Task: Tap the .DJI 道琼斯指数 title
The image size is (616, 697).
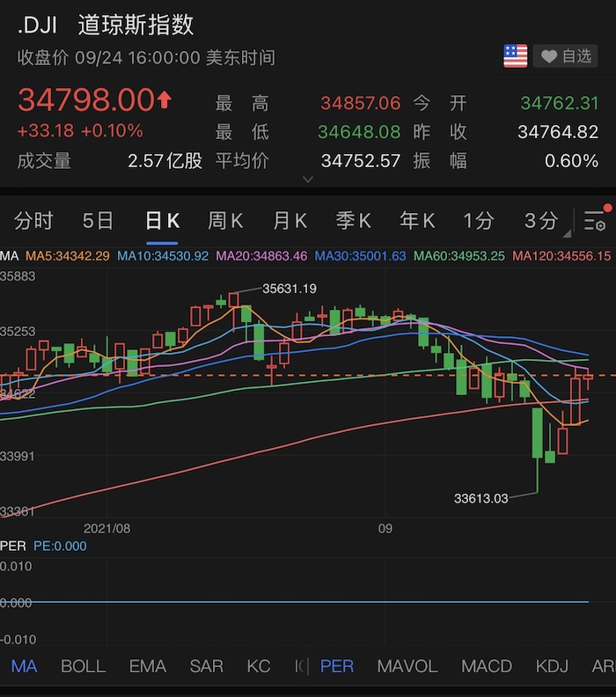Action: tap(106, 25)
